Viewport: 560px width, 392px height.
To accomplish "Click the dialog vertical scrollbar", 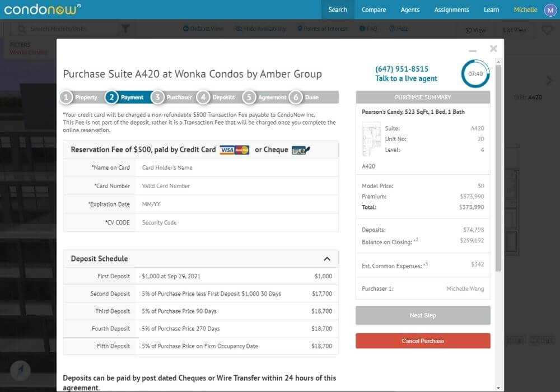I will [x=498, y=168].
